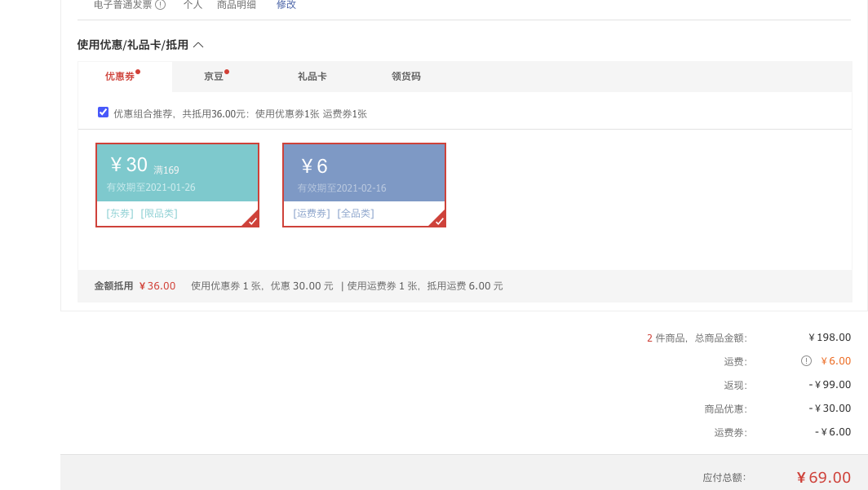Click the 商品明细 invoice text
This screenshot has width=868, height=490.
coord(237,5)
